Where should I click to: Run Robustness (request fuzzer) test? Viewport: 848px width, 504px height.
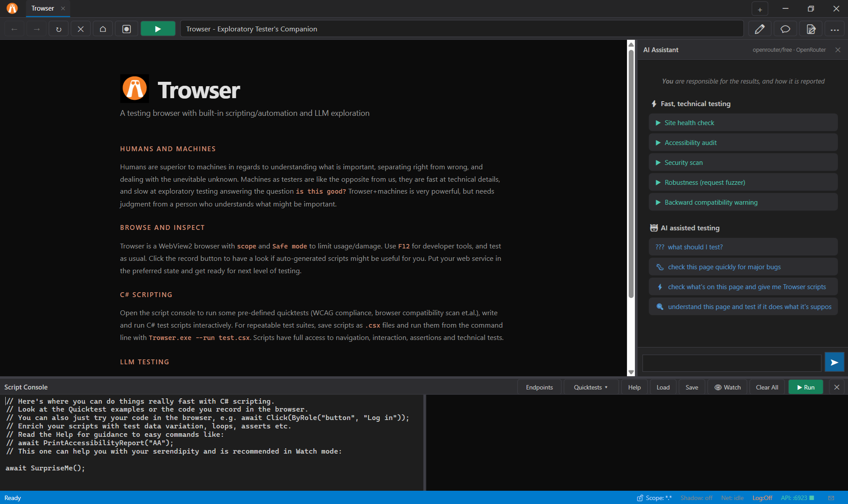coord(743,183)
